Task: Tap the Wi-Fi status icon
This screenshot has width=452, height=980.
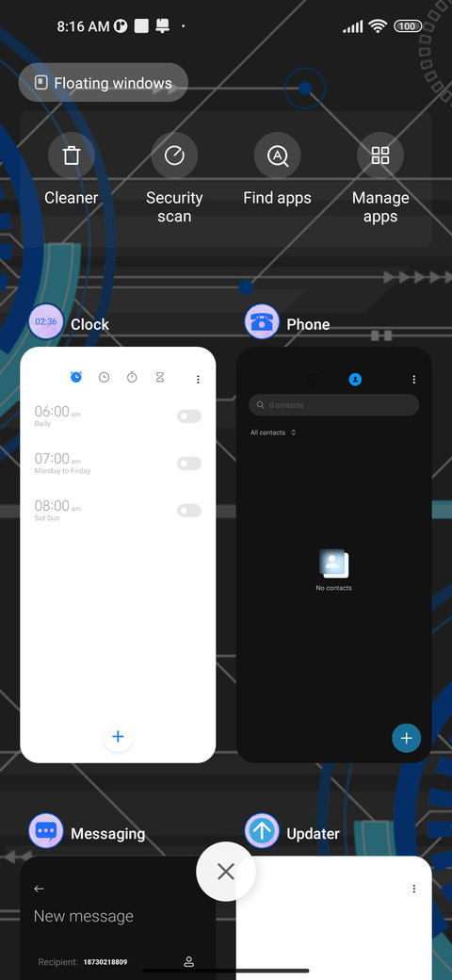Action: pyautogui.click(x=378, y=26)
